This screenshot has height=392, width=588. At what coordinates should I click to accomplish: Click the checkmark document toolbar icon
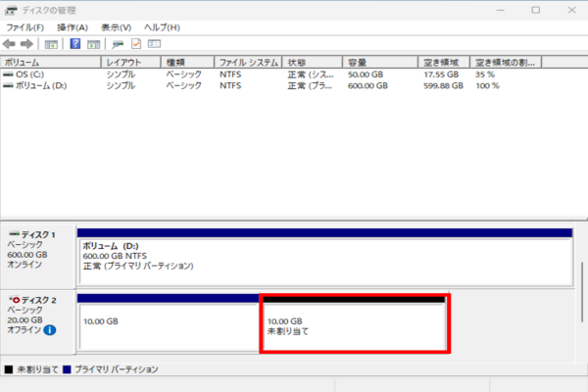tap(136, 44)
